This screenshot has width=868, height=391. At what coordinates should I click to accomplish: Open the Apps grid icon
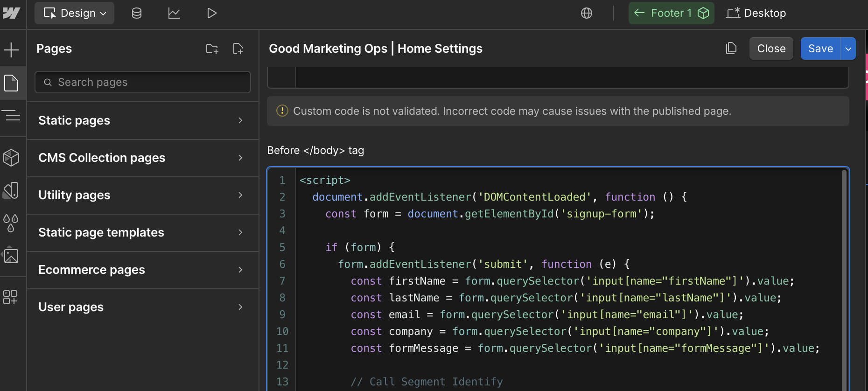tap(10, 297)
